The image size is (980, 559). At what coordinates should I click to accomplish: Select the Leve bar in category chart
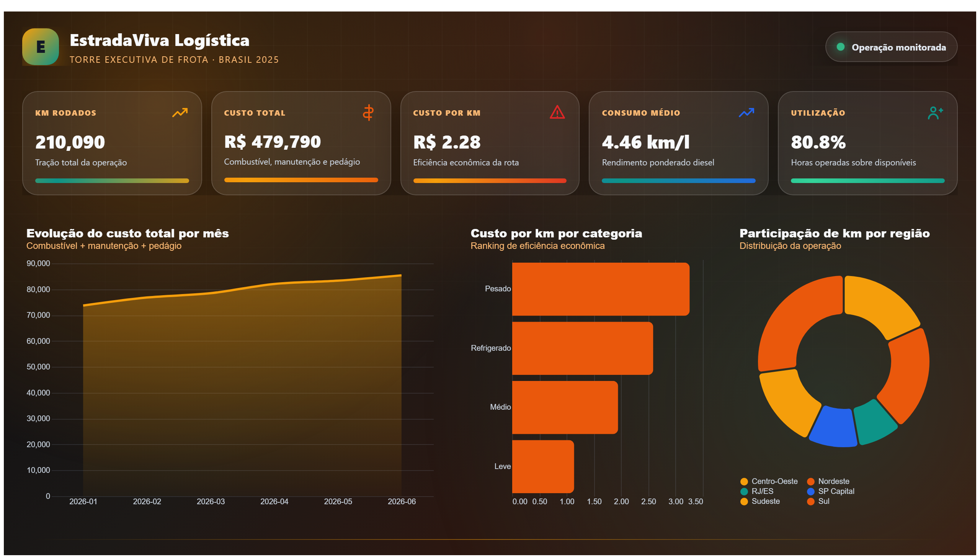(x=543, y=466)
